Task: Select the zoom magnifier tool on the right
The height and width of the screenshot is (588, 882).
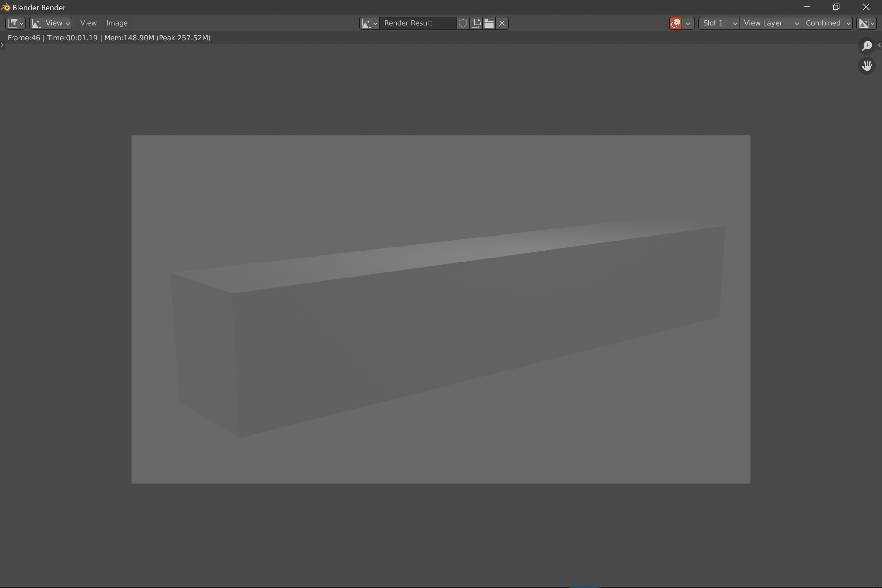Action: click(x=867, y=46)
